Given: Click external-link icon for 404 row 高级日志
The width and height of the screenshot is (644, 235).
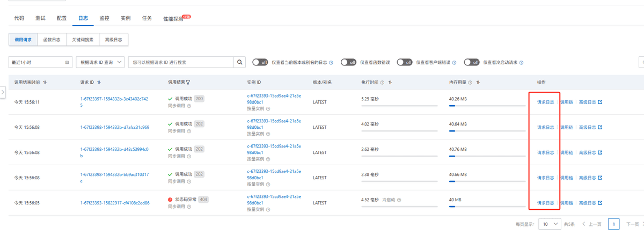Looking at the screenshot, I should click(x=600, y=203).
